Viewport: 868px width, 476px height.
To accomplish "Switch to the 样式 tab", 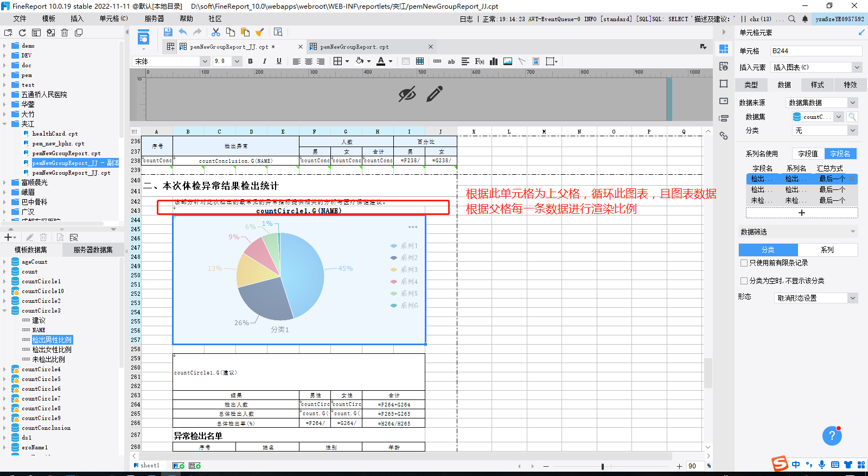I will click(x=817, y=85).
